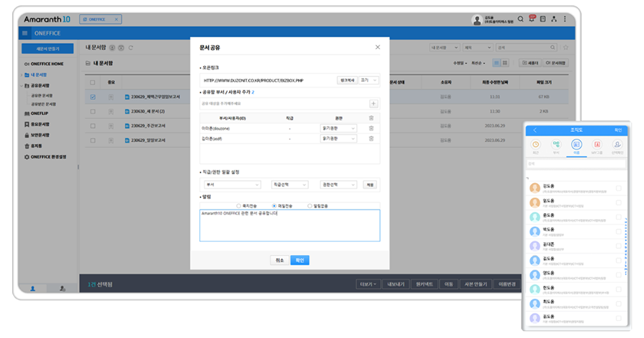Open notifications bell with red badge
The width and height of the screenshot is (644, 338).
pos(532,18)
